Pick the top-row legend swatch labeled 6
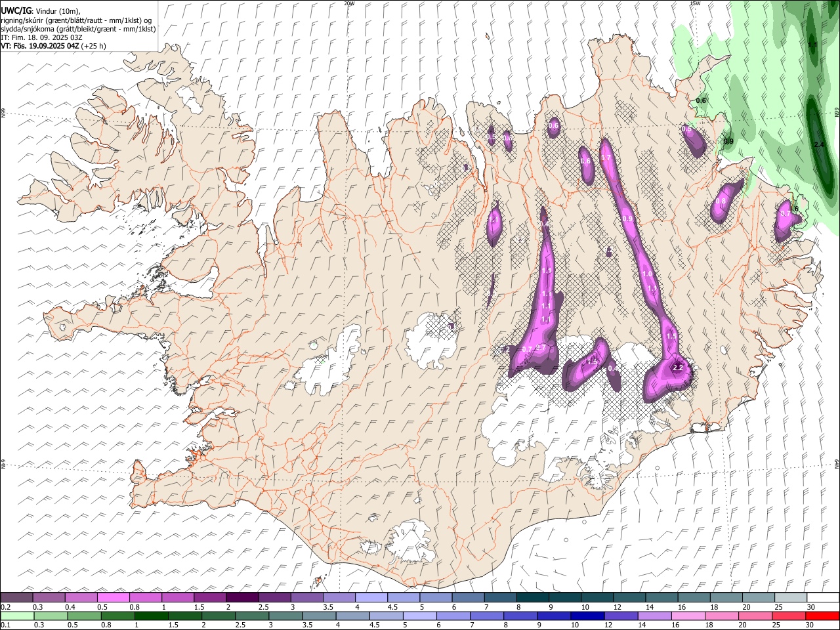Image resolution: width=840 pixels, height=630 pixels. 469,597
